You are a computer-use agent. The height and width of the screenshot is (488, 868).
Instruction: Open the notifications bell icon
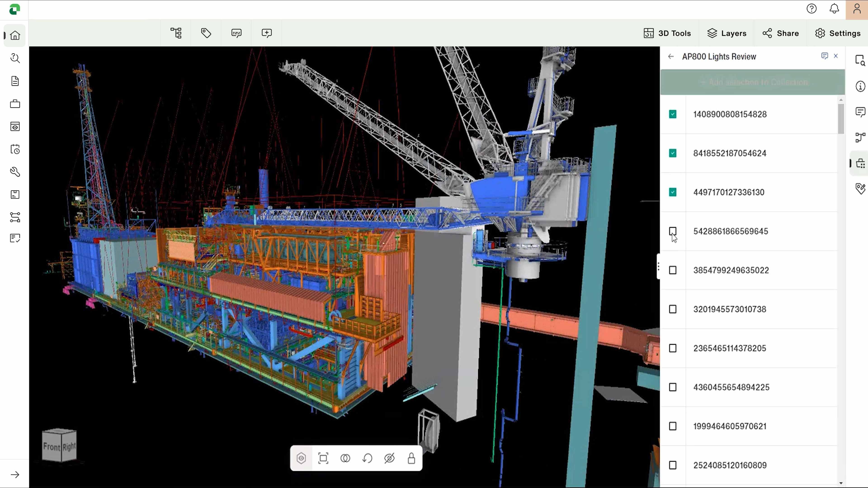tap(834, 9)
